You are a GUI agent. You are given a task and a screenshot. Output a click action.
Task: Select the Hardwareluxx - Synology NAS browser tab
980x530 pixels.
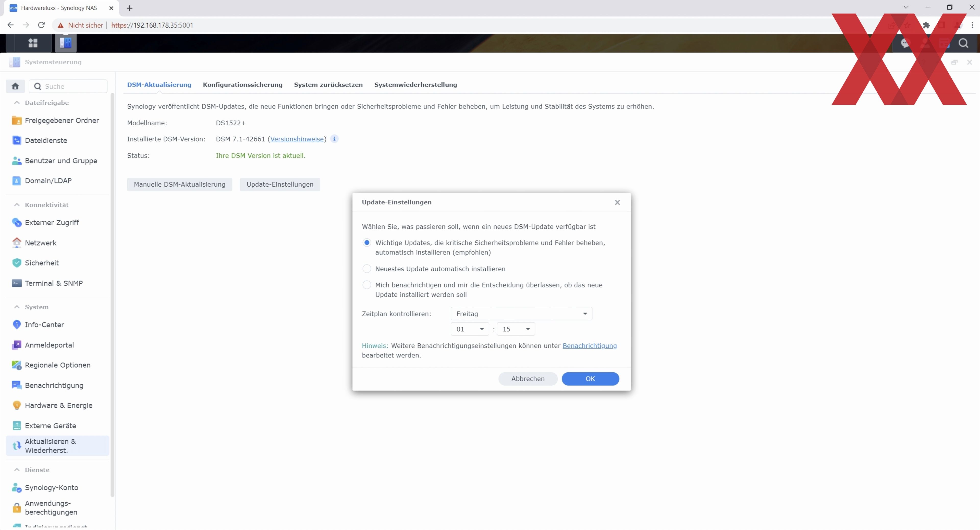tap(61, 8)
